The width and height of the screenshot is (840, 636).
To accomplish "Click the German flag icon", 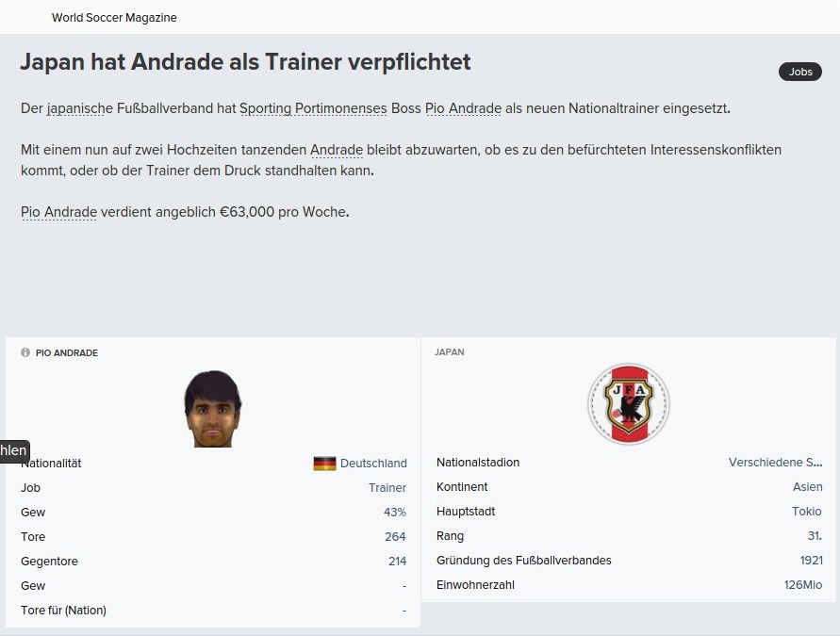I will point(324,463).
